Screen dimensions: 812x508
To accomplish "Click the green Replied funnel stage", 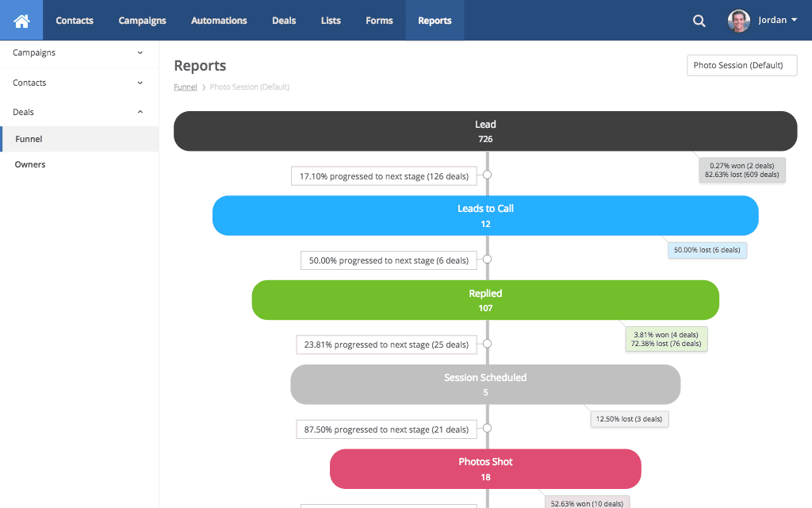I will pyautogui.click(x=485, y=300).
